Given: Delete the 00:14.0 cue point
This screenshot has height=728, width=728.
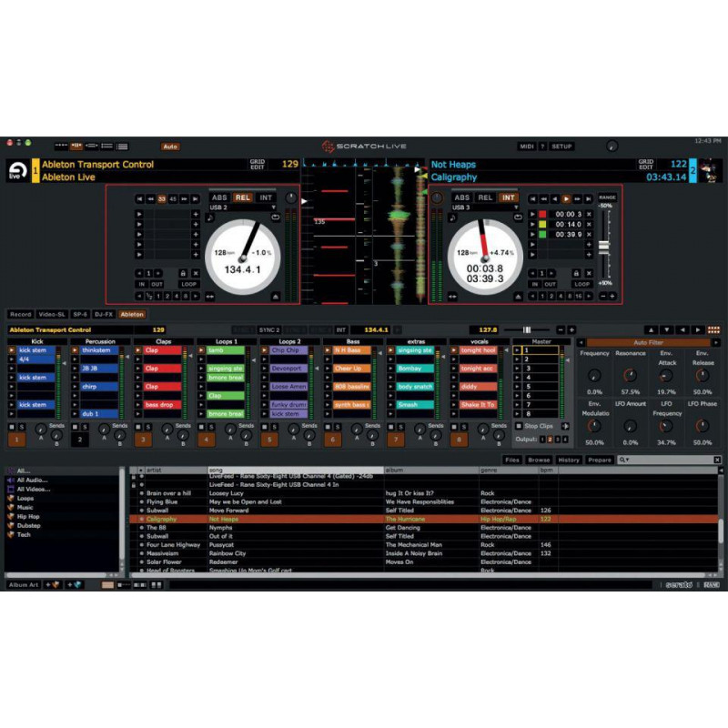Looking at the screenshot, I should point(589,224).
